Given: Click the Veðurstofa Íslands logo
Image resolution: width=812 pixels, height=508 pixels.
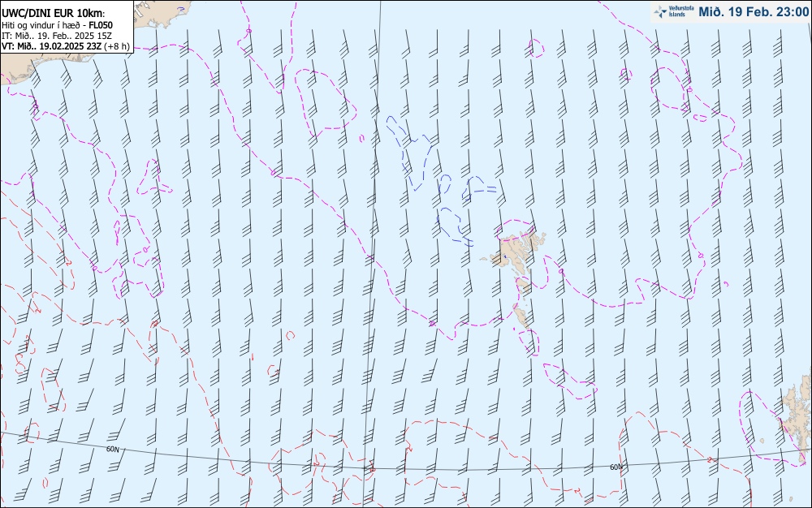Looking at the screenshot, I should point(674,12).
